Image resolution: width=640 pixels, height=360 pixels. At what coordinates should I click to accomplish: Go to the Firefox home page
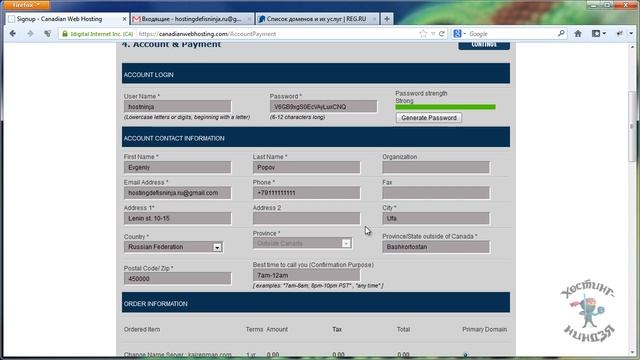tap(578, 33)
